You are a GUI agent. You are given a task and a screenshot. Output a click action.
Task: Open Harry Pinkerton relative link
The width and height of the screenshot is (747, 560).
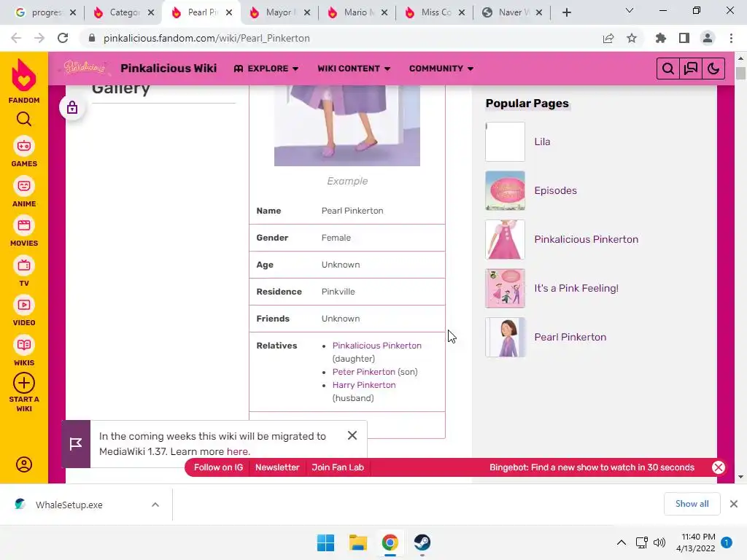(364, 385)
